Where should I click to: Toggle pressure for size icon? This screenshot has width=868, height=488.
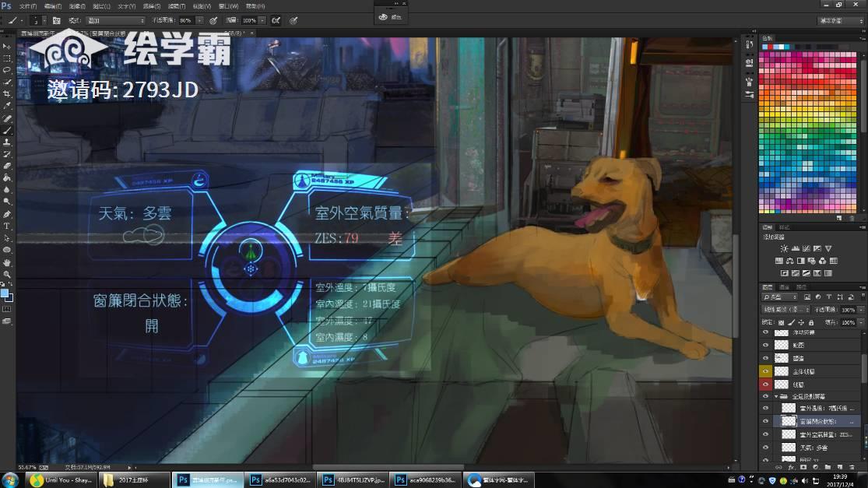[x=294, y=20]
